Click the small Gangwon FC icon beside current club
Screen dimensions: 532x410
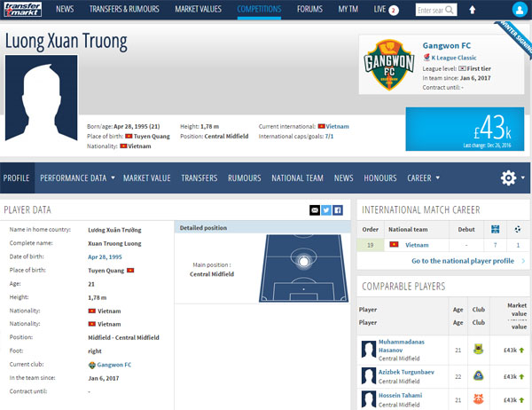[91, 365]
